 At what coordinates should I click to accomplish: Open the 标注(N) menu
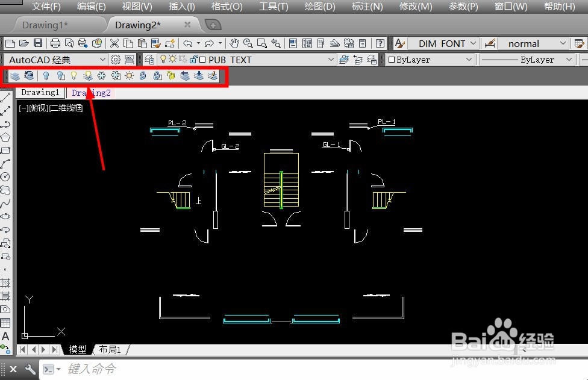pyautogui.click(x=367, y=7)
